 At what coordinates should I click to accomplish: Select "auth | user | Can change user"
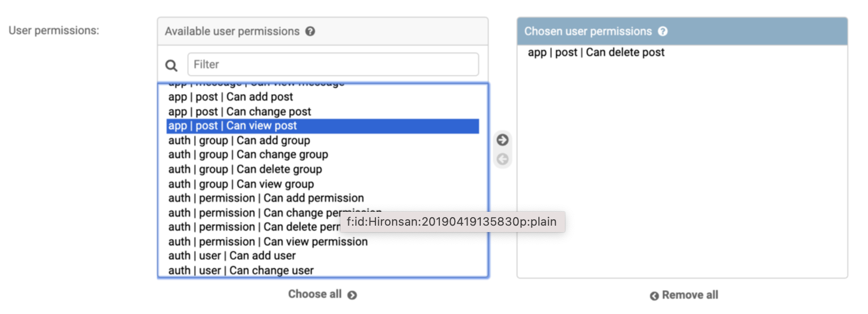pos(241,270)
